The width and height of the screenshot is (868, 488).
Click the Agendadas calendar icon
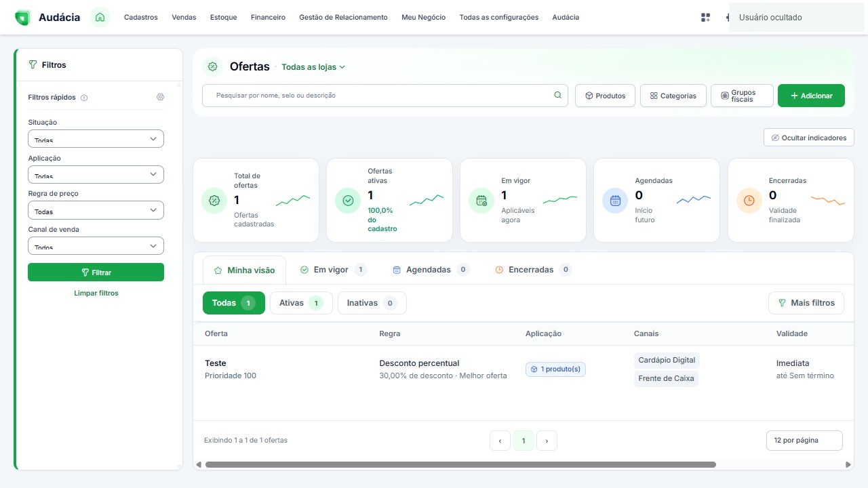(x=615, y=201)
